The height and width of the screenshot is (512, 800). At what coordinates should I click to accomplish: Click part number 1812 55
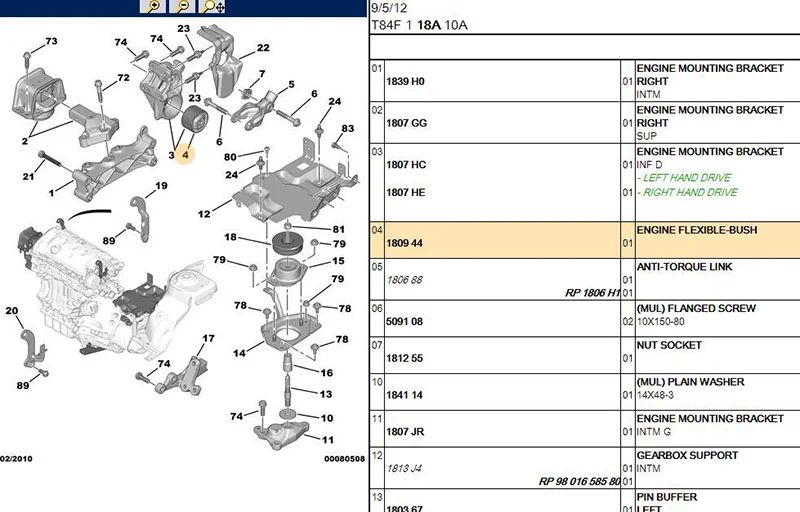[405, 359]
